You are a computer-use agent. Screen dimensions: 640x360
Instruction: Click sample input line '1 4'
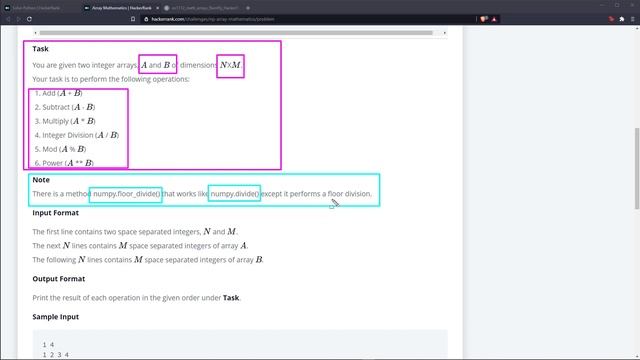tap(48, 344)
